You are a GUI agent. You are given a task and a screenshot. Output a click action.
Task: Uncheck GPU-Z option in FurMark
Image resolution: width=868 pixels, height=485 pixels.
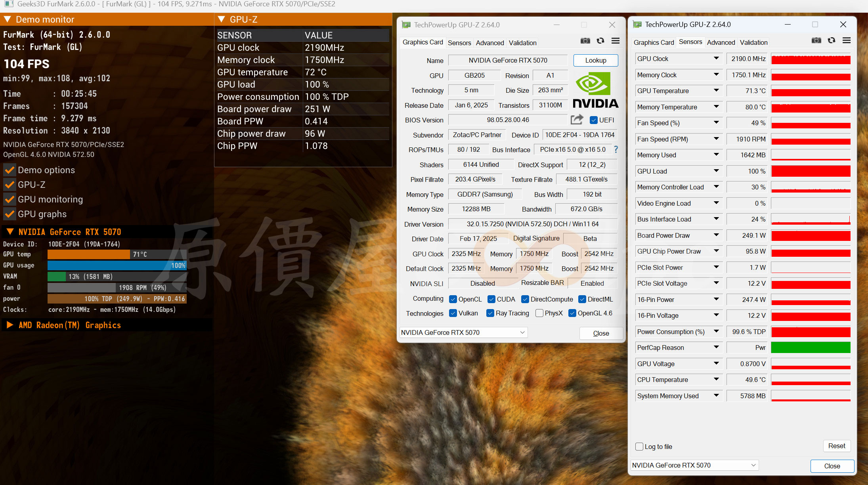pyautogui.click(x=10, y=185)
